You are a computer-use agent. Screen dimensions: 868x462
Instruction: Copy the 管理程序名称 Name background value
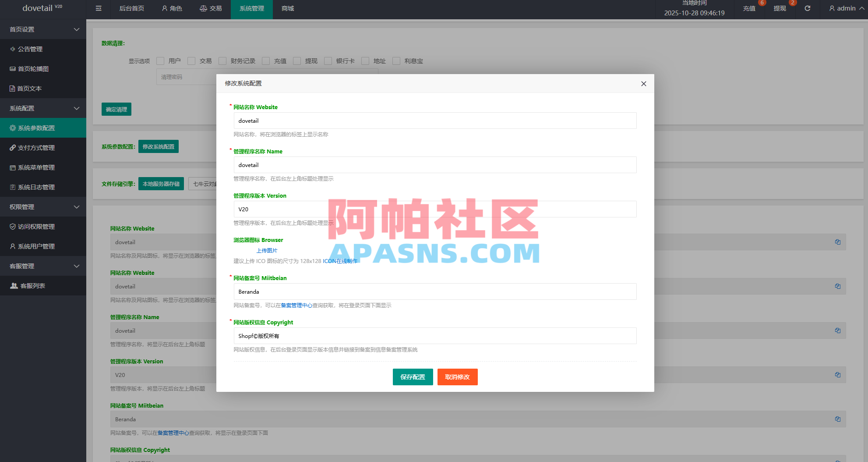(838, 331)
